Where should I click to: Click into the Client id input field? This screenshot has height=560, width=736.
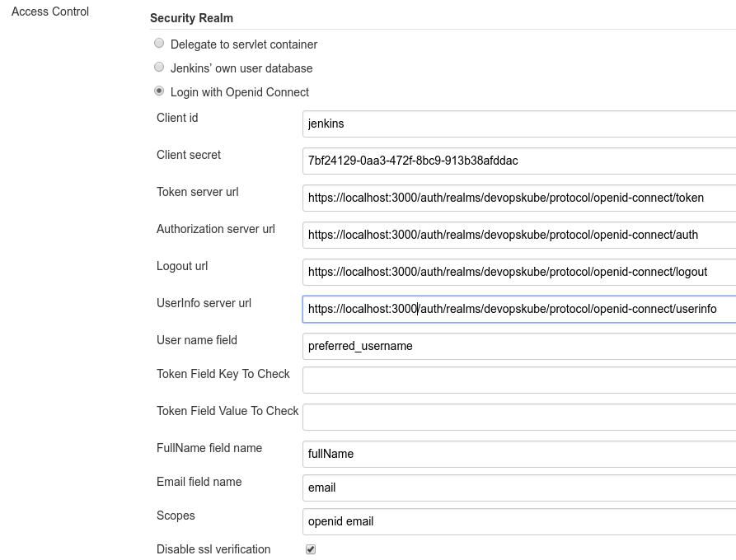(519, 124)
